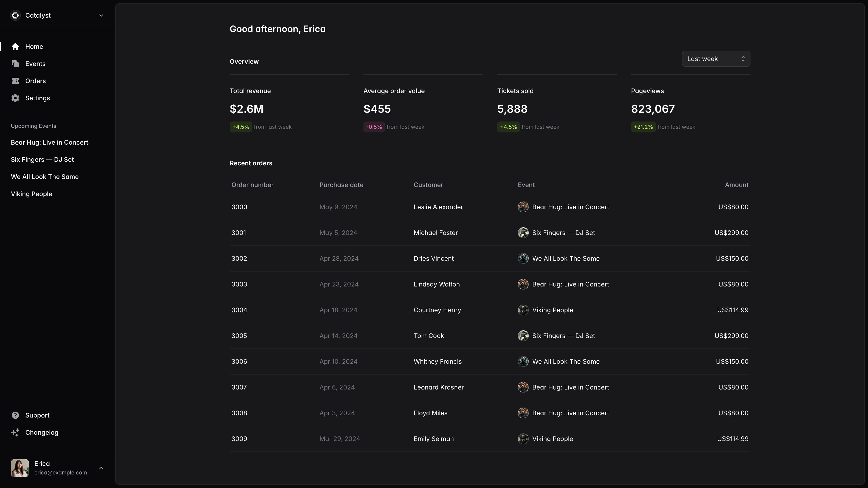Click the US$299.00 amount for order 3001
This screenshot has height=488, width=868.
pyautogui.click(x=731, y=233)
